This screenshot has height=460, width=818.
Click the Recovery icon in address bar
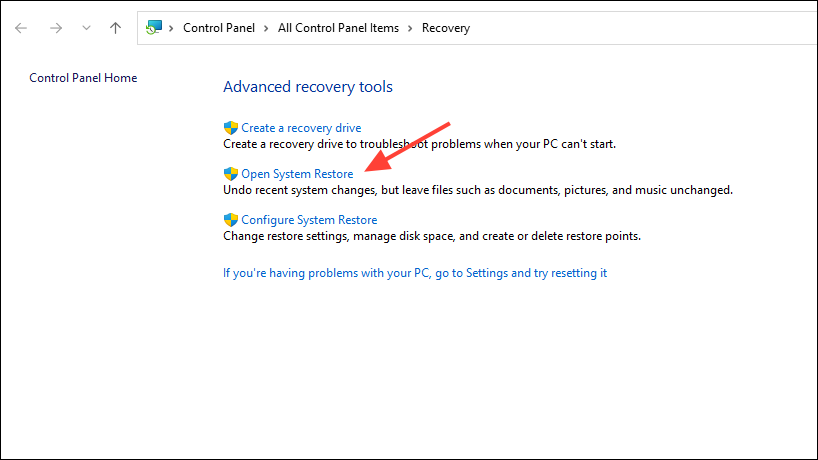(154, 28)
